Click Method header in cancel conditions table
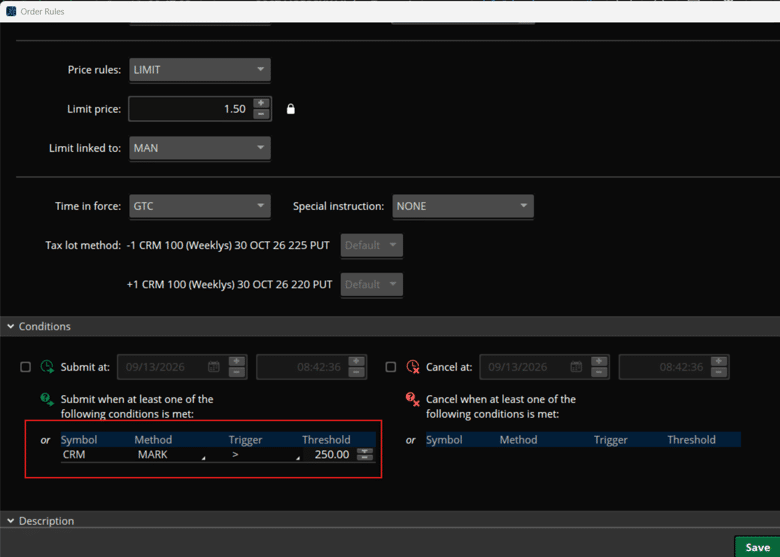 [x=518, y=440]
